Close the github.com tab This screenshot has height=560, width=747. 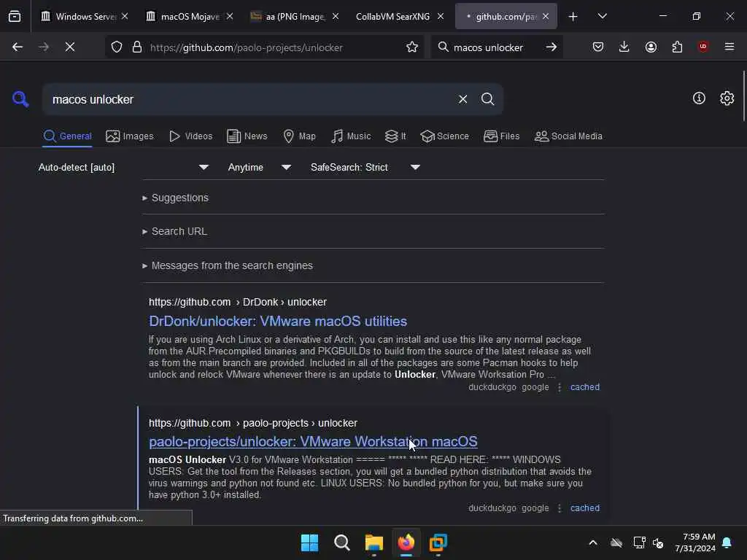coord(546,16)
